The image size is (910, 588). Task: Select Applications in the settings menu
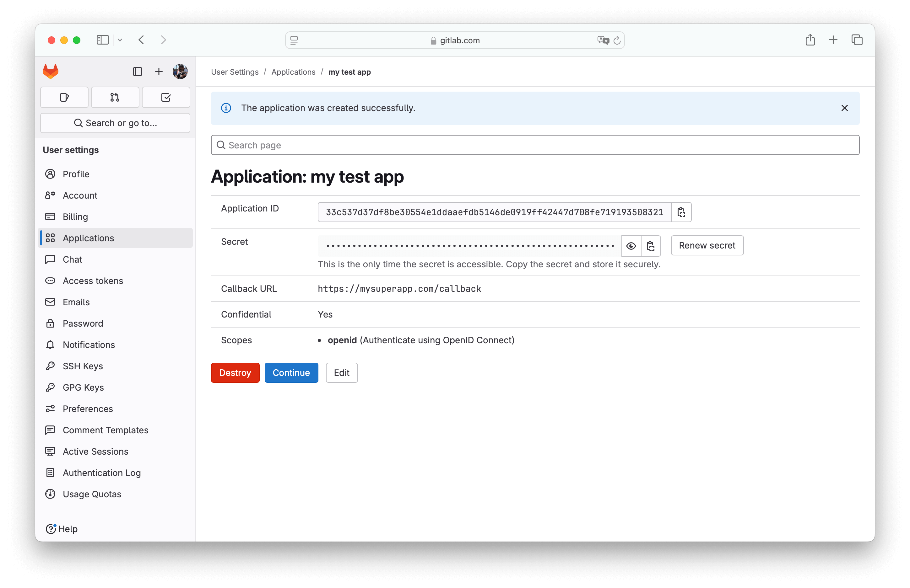[88, 238]
